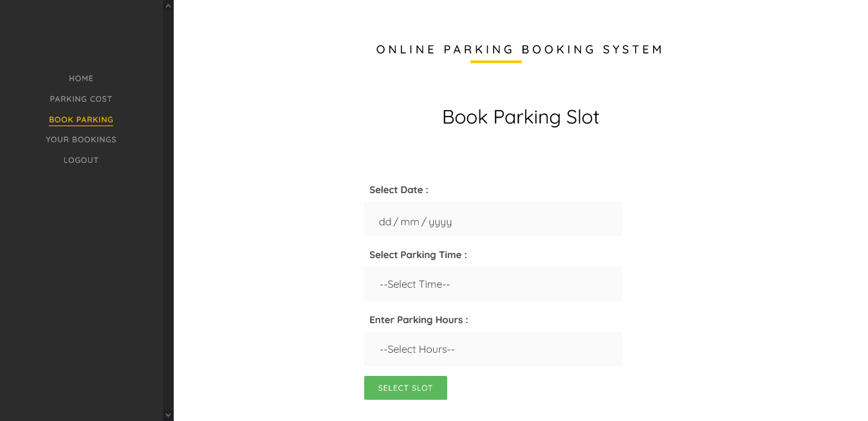Click the sidebar scroll up arrow
This screenshot has height=421, width=868.
click(168, 6)
